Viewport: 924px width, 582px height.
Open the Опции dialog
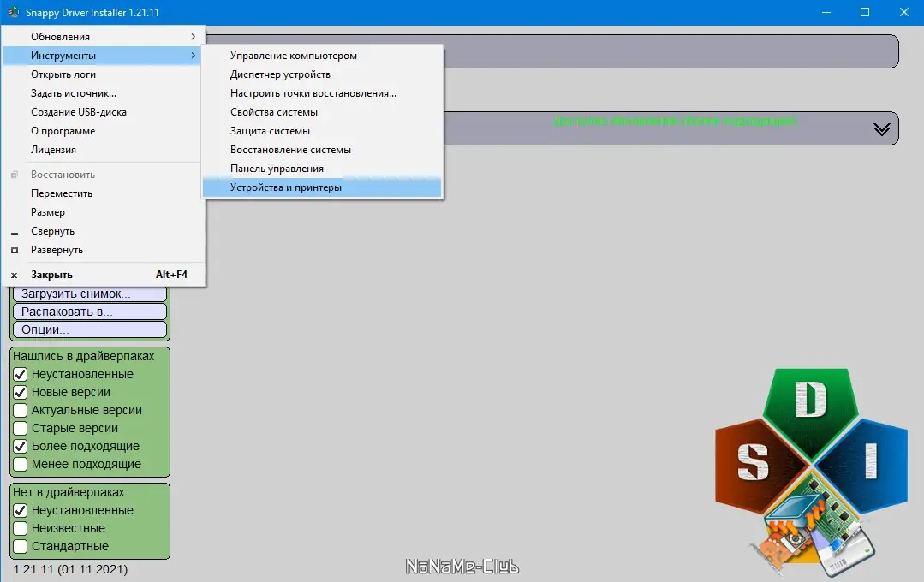pos(89,330)
